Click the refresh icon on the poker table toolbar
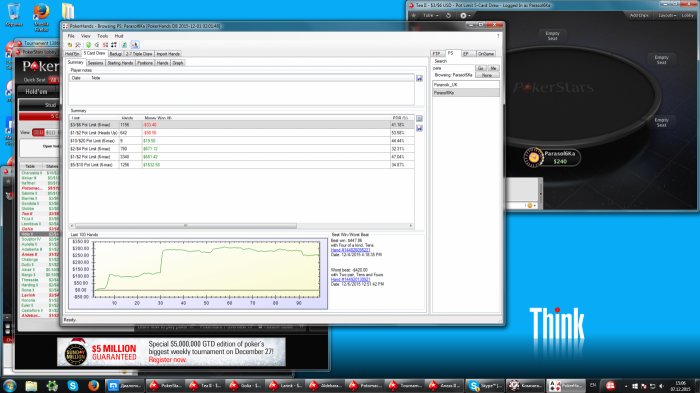This screenshot has height=393, width=700. (x=449, y=15)
